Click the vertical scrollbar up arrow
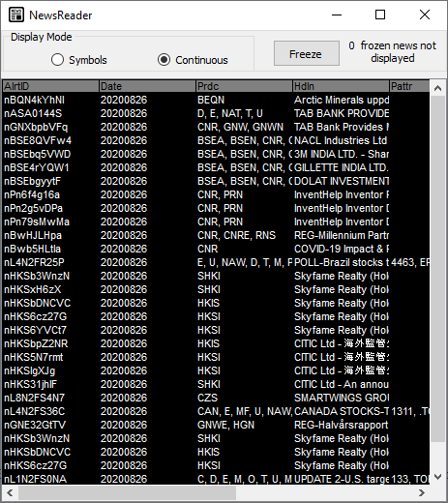 (x=437, y=88)
